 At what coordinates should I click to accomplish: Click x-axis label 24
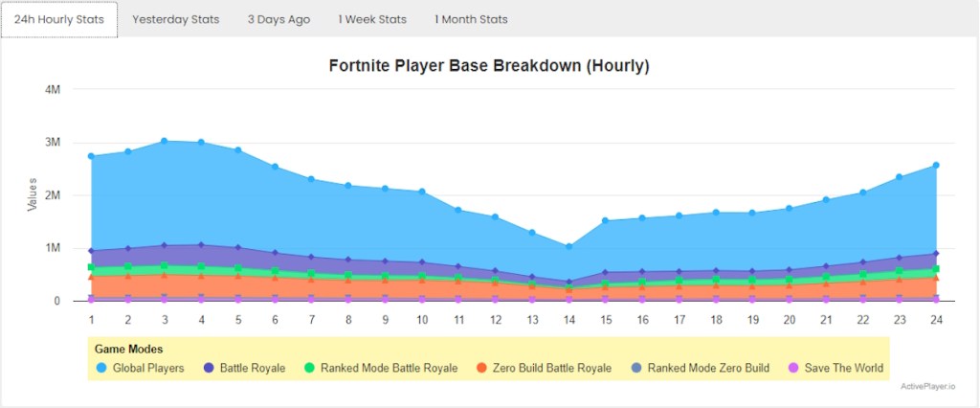936,320
